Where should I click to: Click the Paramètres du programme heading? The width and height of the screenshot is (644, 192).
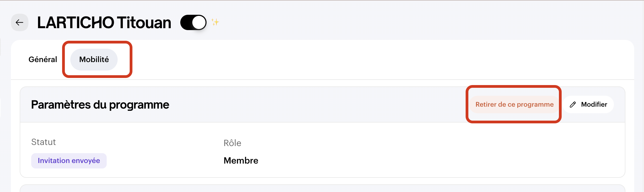tap(100, 105)
